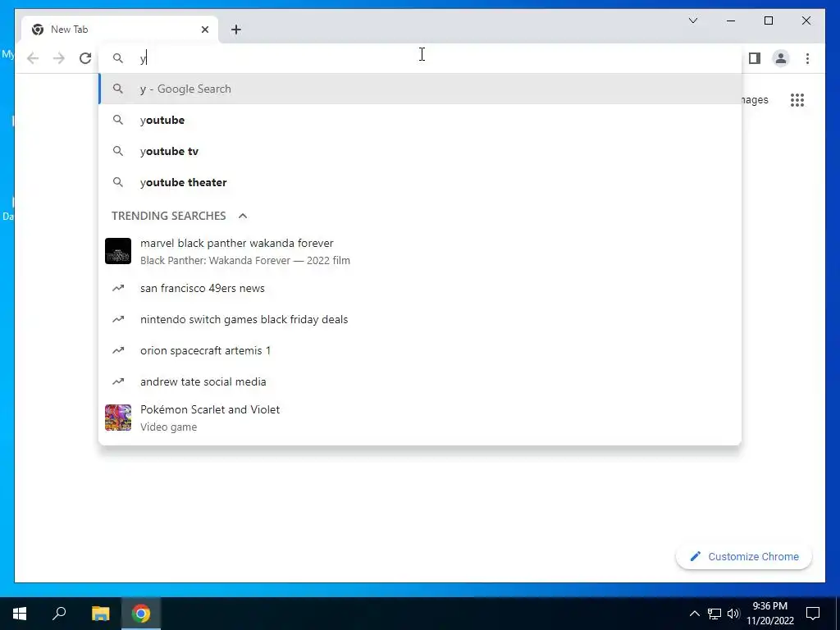Select 'nintendo switch games black friday deals'

pyautogui.click(x=420, y=319)
